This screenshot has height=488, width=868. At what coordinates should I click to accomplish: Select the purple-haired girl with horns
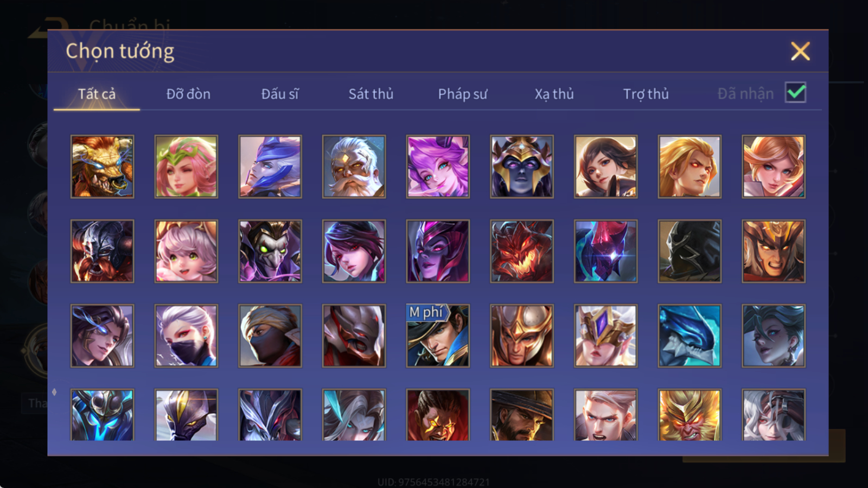(438, 166)
